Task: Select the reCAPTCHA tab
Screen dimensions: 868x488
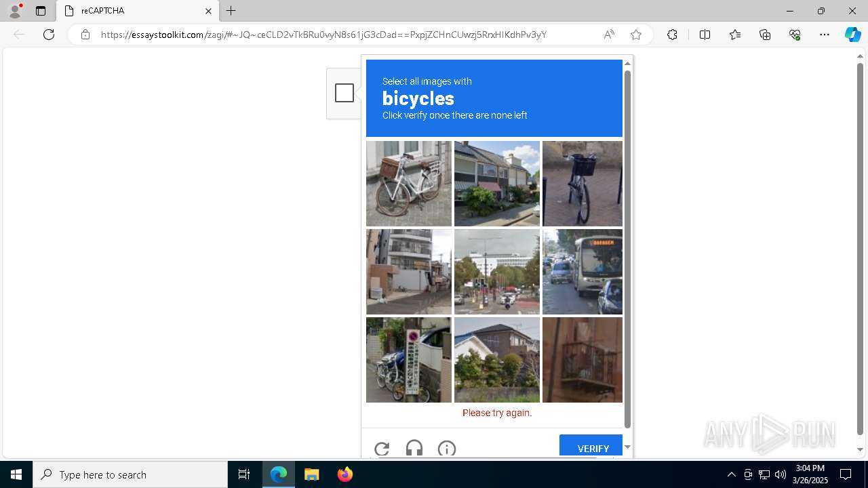Action: (x=138, y=11)
